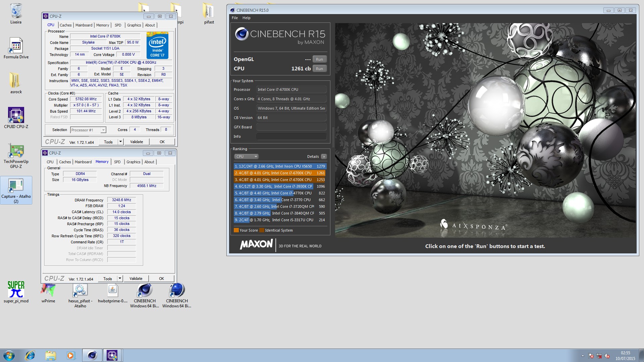This screenshot has height=362, width=644.
Task: Open the Cinebench Help menu
Action: 247,18
